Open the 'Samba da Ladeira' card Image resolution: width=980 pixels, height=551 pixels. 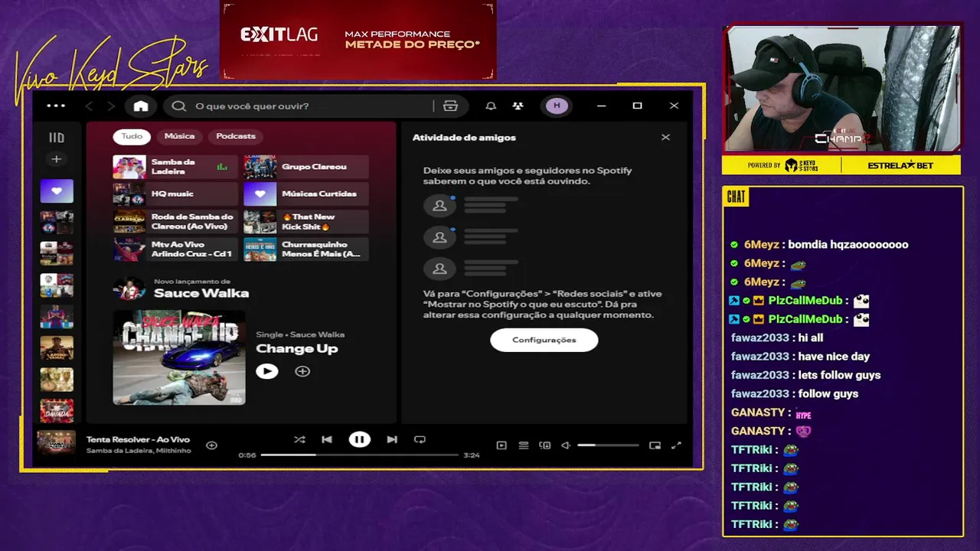click(x=175, y=167)
